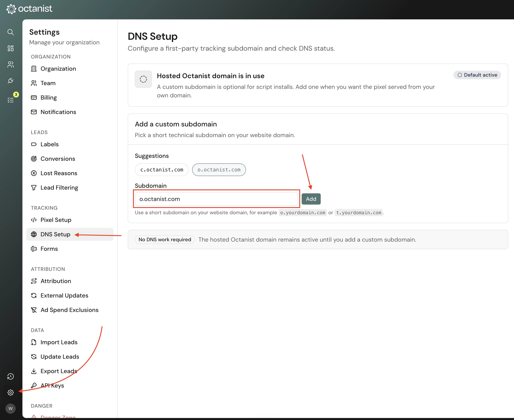
Task: Click the t.yourdomain.com example code text
Action: click(x=358, y=213)
